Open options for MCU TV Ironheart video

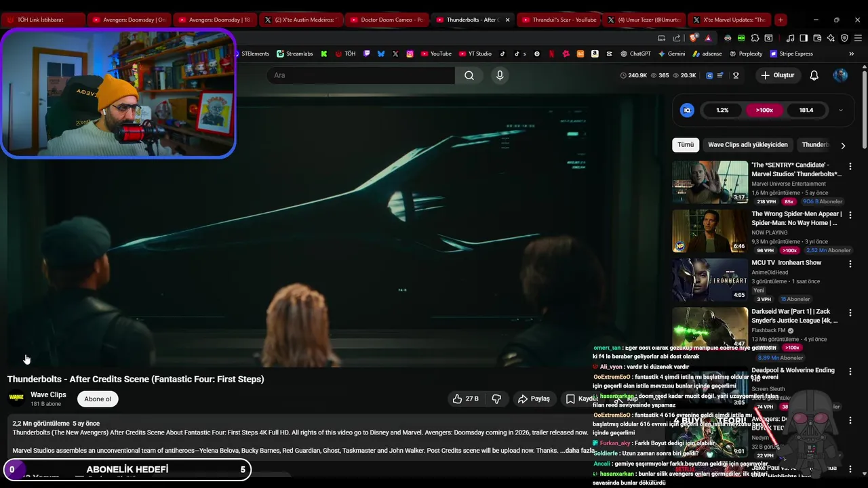tap(850, 264)
